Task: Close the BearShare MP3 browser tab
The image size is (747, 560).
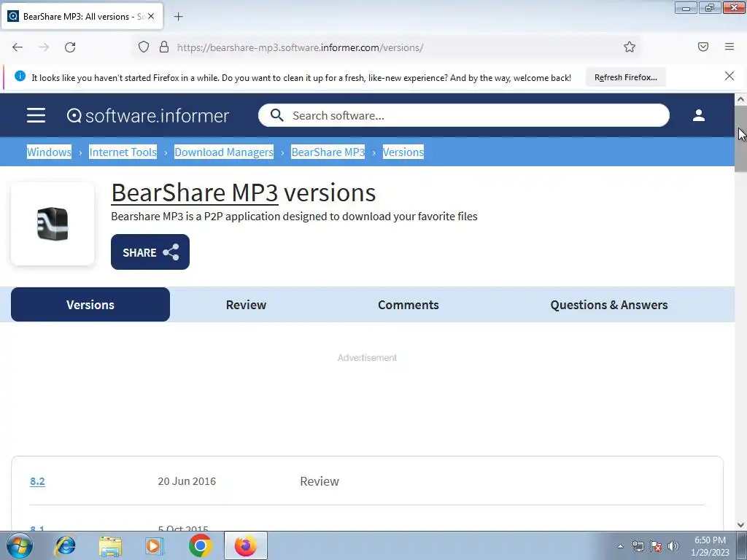Action: (151, 16)
